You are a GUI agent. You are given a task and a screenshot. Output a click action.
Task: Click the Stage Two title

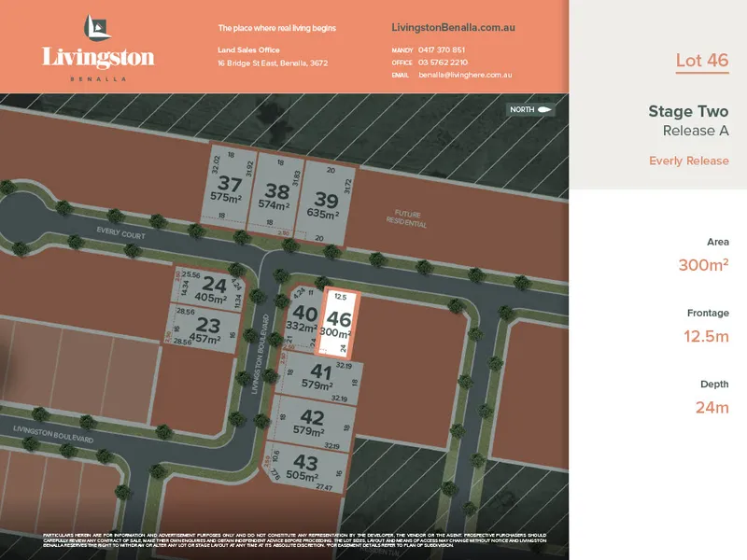(x=688, y=111)
